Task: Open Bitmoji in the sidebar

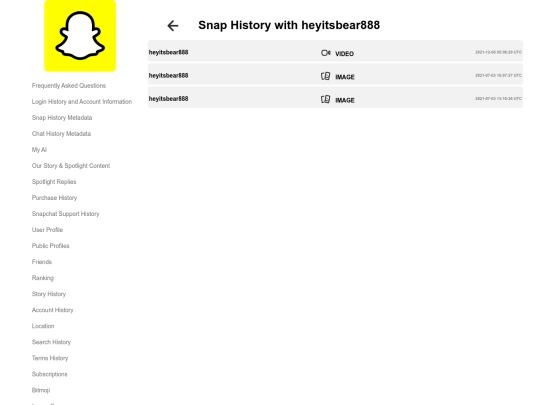Action: click(41, 390)
